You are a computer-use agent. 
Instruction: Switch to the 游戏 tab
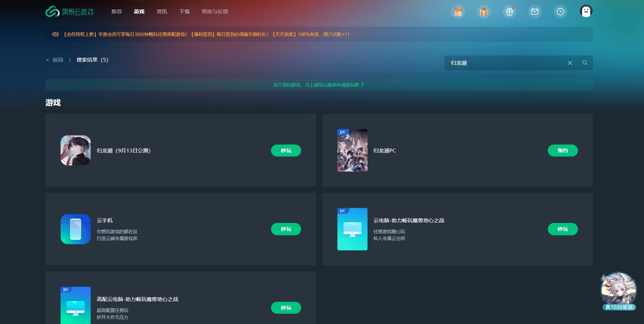pyautogui.click(x=139, y=12)
